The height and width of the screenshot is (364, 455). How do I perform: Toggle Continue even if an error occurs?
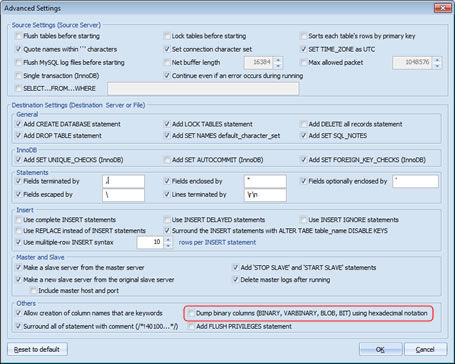click(x=167, y=76)
